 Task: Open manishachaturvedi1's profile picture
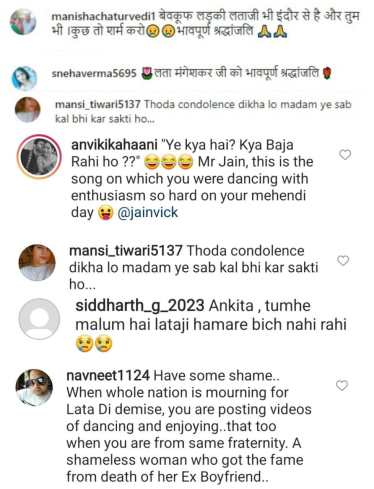(x=23, y=22)
